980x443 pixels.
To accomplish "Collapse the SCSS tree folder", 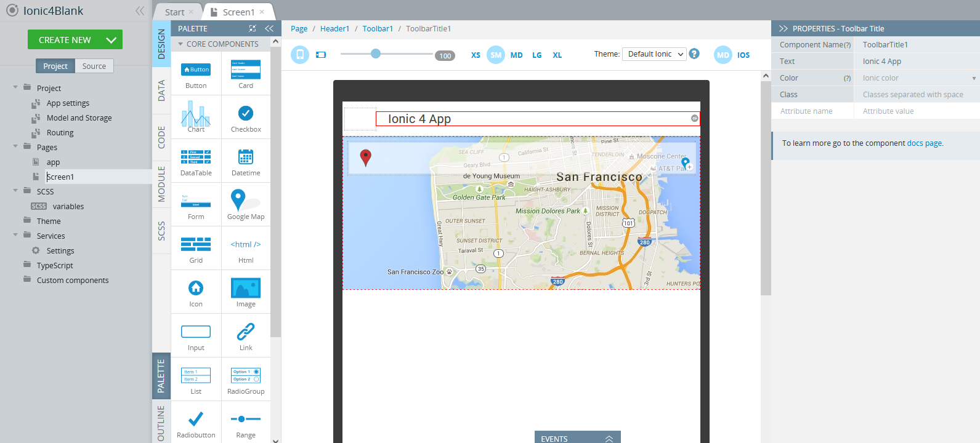I will click(15, 191).
